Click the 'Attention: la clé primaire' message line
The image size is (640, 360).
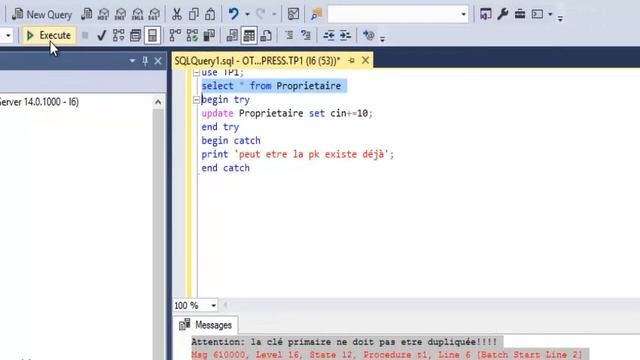(344, 342)
